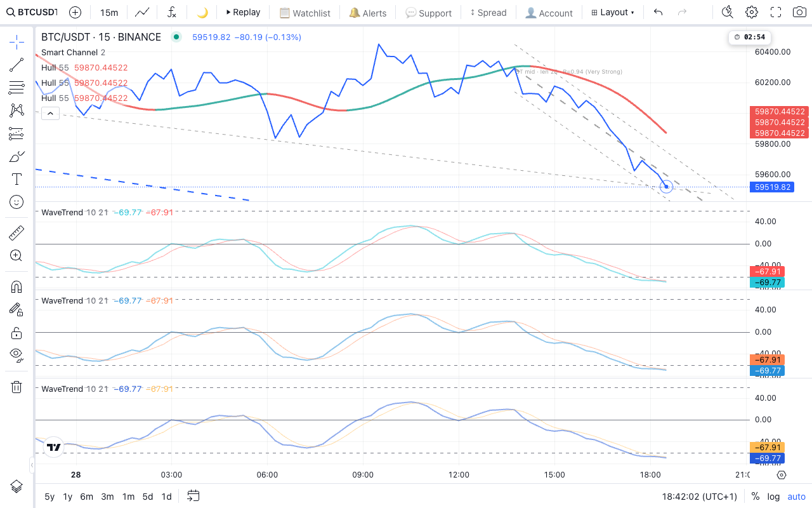Select the brush drawing tool

point(16,156)
